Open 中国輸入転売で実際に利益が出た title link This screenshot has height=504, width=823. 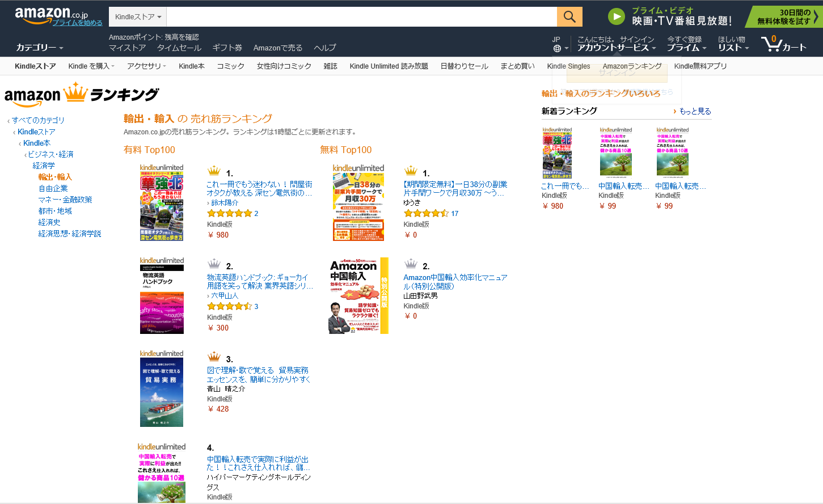(x=259, y=463)
